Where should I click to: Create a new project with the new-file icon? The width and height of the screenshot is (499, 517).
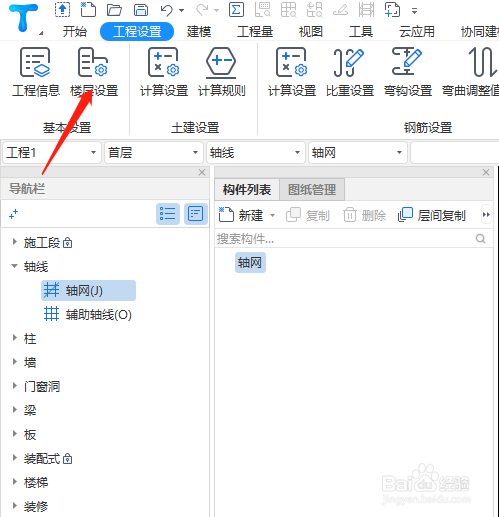click(88, 10)
